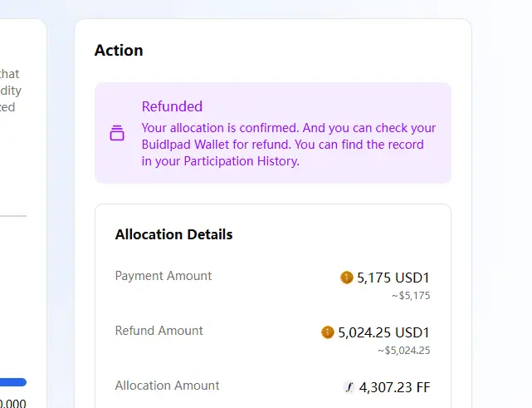Click the ~$5,024.25 dollar estimate
This screenshot has width=532, height=408.
[403, 350]
